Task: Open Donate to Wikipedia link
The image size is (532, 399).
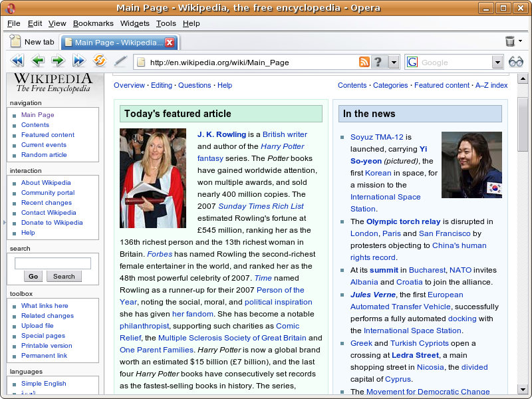Action: tap(52, 223)
